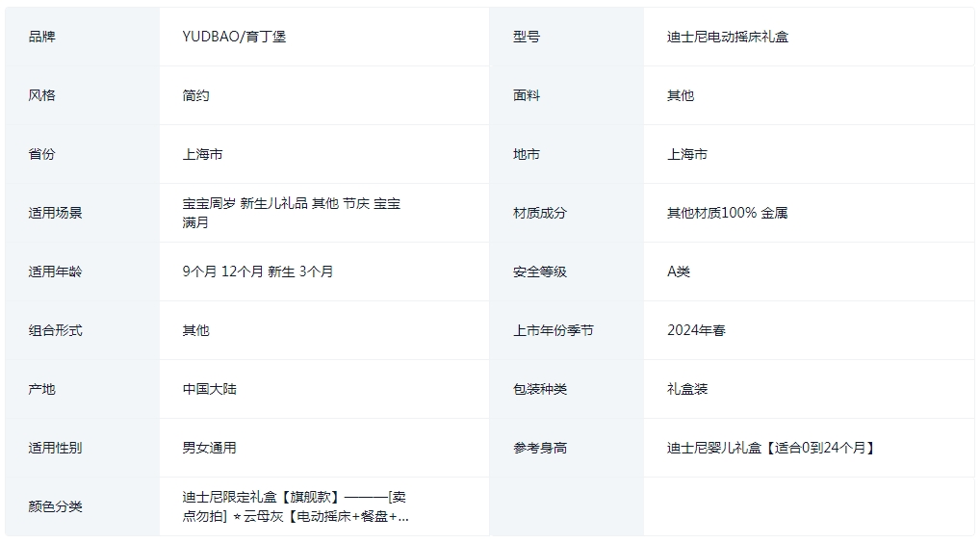Click the 地市 label
This screenshot has height=543, width=980.
point(527,154)
